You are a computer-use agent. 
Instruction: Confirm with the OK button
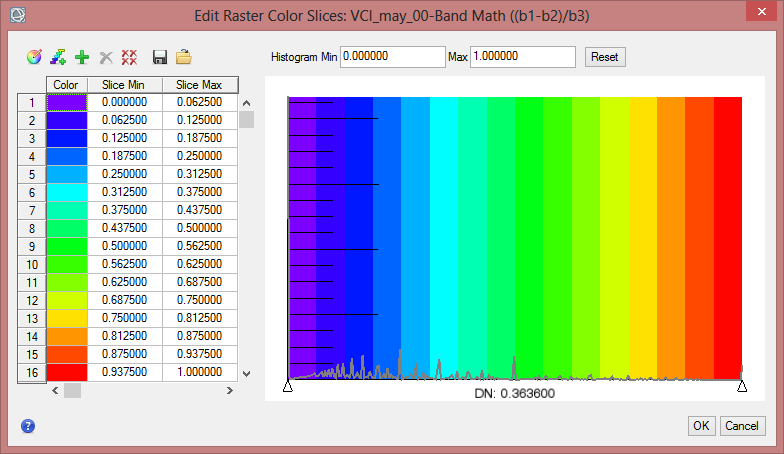pos(701,426)
